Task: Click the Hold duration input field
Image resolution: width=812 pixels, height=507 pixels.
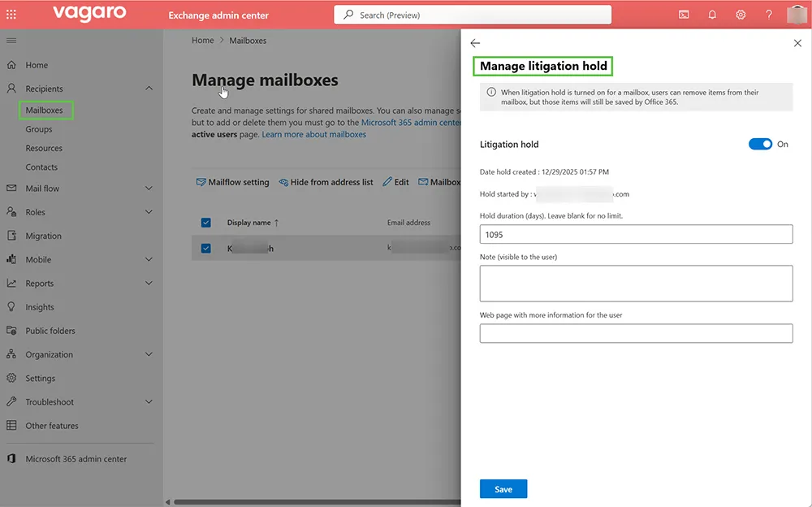Action: (x=636, y=234)
